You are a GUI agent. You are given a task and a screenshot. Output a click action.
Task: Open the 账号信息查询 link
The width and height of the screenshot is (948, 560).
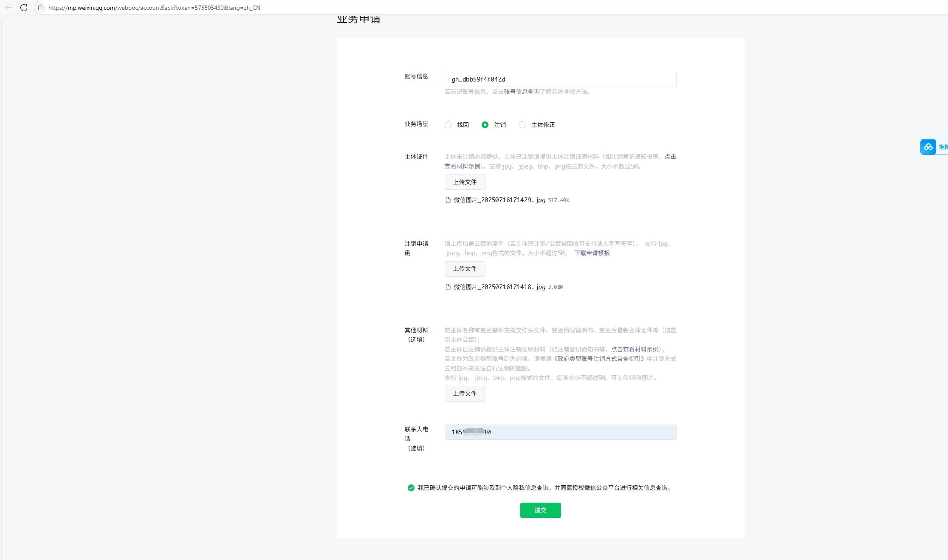click(x=522, y=92)
